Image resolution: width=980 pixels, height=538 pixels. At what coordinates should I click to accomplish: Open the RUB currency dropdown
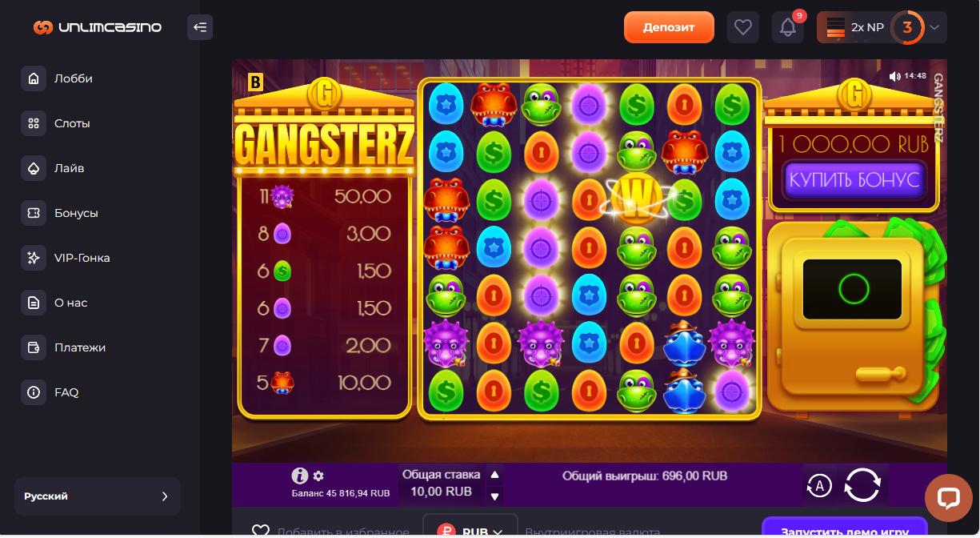click(x=470, y=530)
